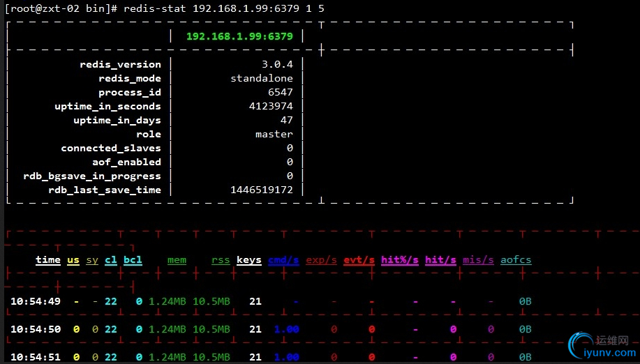Select the 4123974 uptime value
This screenshot has width=640, height=364.
point(271,106)
